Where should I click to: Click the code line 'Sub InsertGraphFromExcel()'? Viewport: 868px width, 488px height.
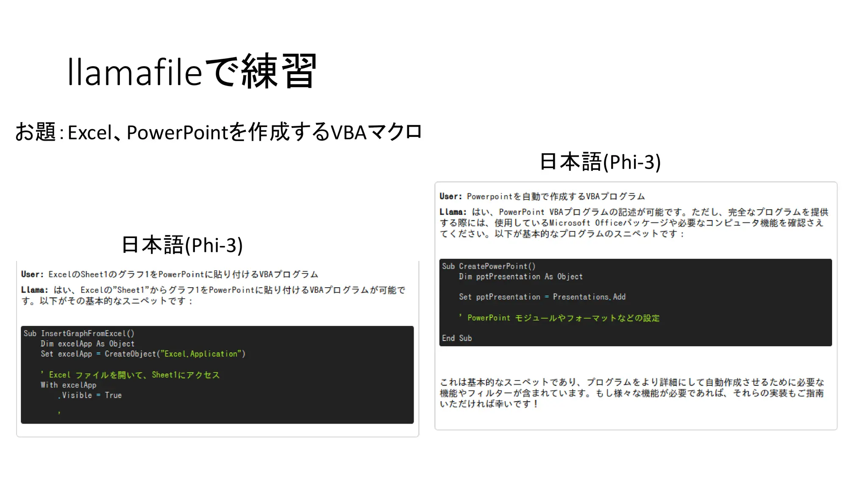pos(79,333)
